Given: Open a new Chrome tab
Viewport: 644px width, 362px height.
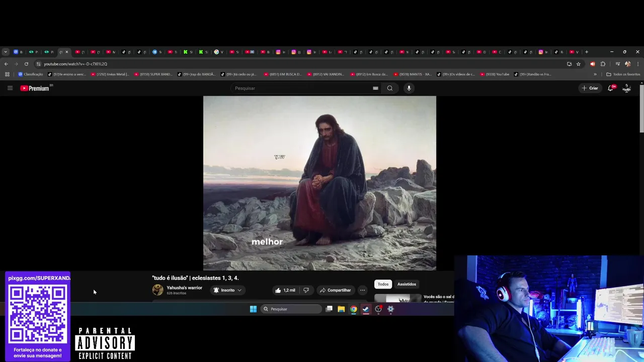Looking at the screenshot, I should pos(587,52).
